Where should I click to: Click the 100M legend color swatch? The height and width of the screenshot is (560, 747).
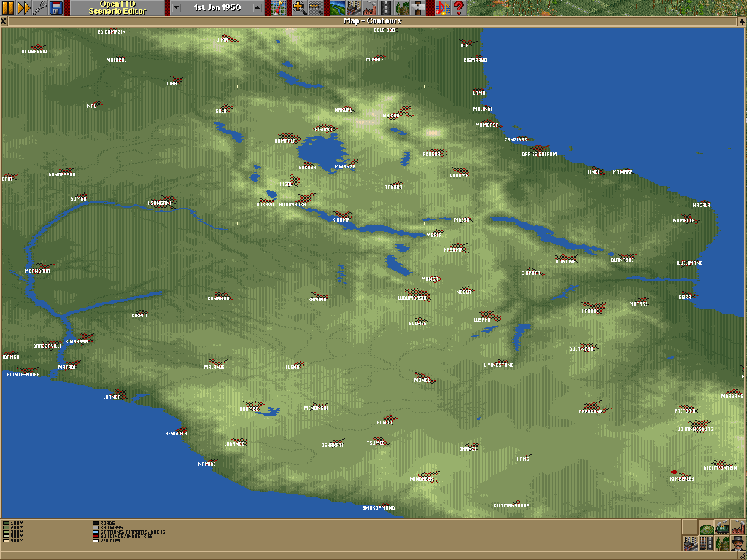point(6,524)
